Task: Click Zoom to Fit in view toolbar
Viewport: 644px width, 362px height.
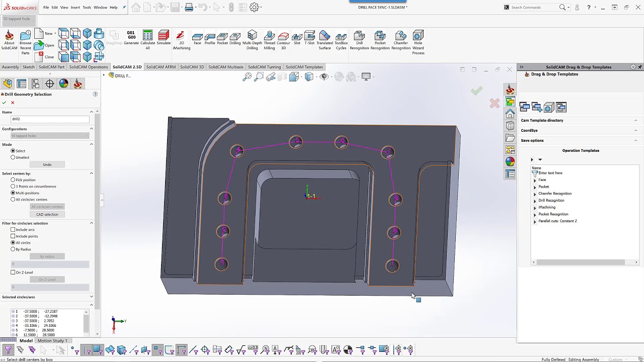Action: [x=247, y=76]
